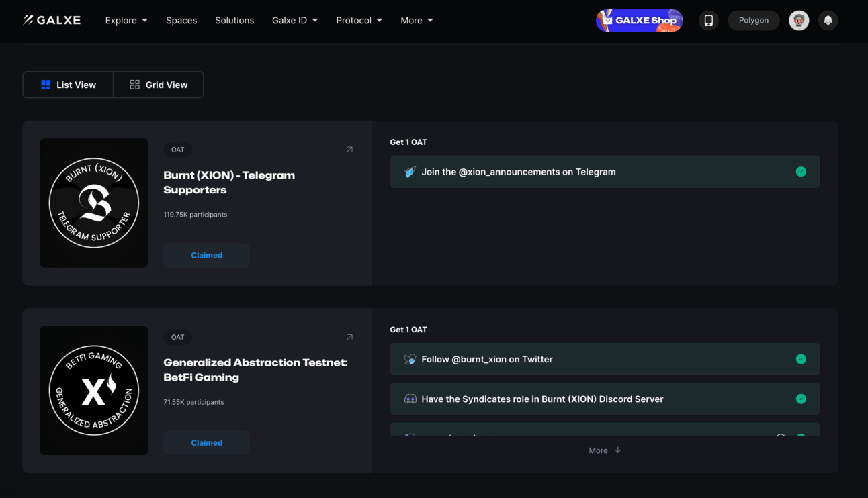Expand the Protocol dropdown menu
The image size is (868, 498).
pos(359,20)
